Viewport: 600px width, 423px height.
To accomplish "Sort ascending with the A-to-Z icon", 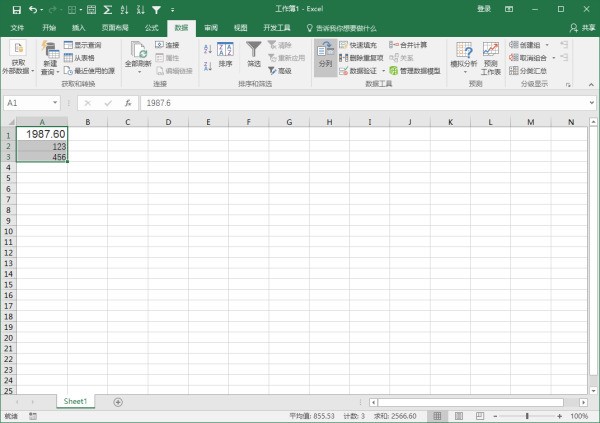I will 206,47.
